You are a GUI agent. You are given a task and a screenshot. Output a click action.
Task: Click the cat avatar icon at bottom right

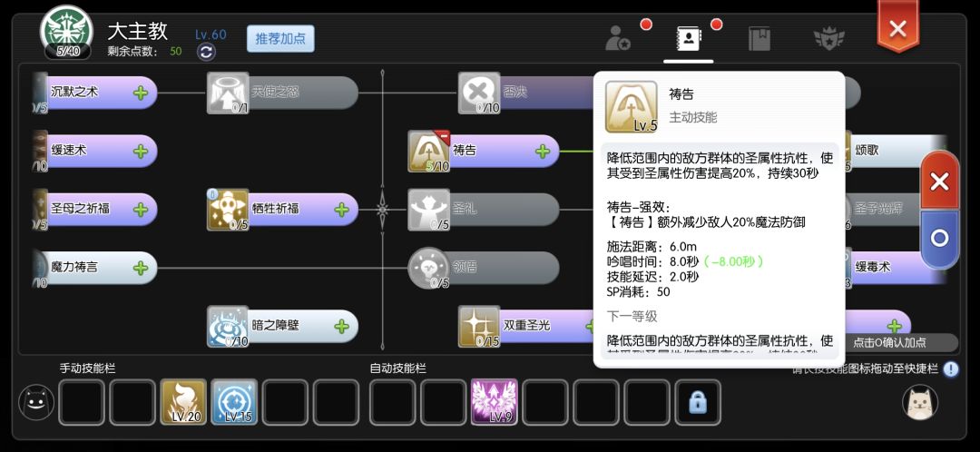(x=920, y=402)
